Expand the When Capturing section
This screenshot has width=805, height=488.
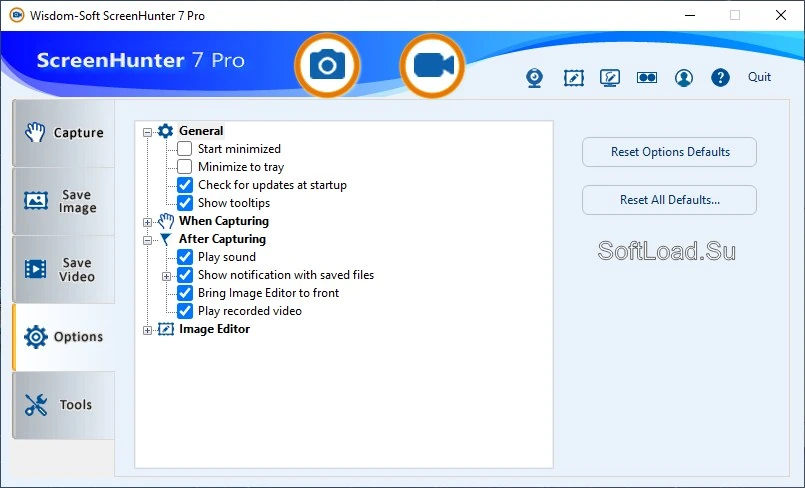point(147,222)
